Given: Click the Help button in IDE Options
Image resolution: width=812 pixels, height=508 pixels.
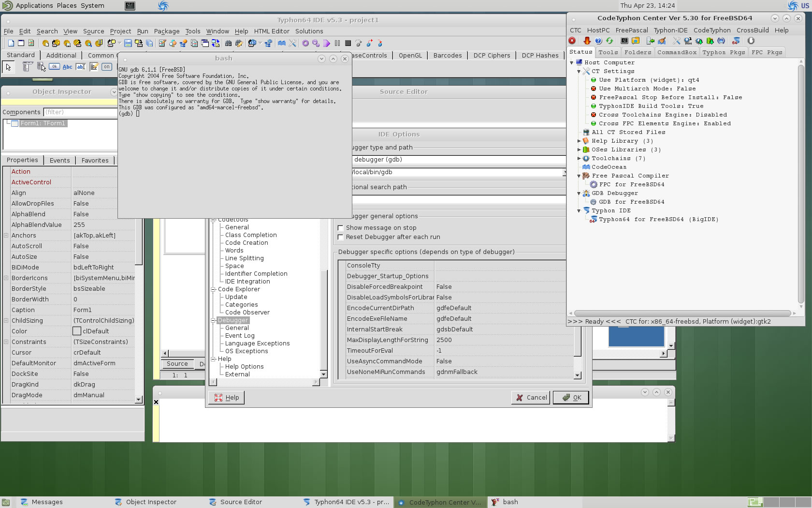Looking at the screenshot, I should (x=227, y=398).
